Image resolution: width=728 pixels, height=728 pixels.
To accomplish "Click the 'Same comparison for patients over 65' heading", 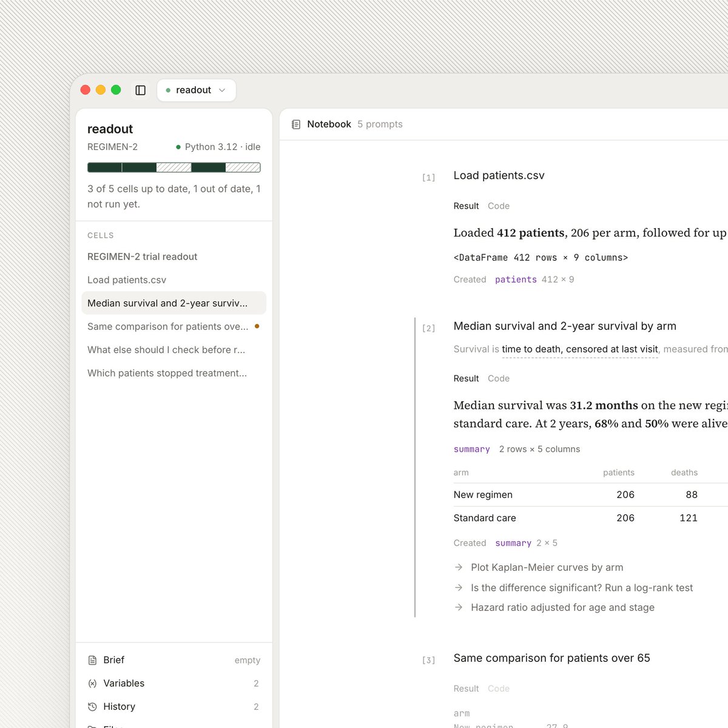I will (x=551, y=658).
